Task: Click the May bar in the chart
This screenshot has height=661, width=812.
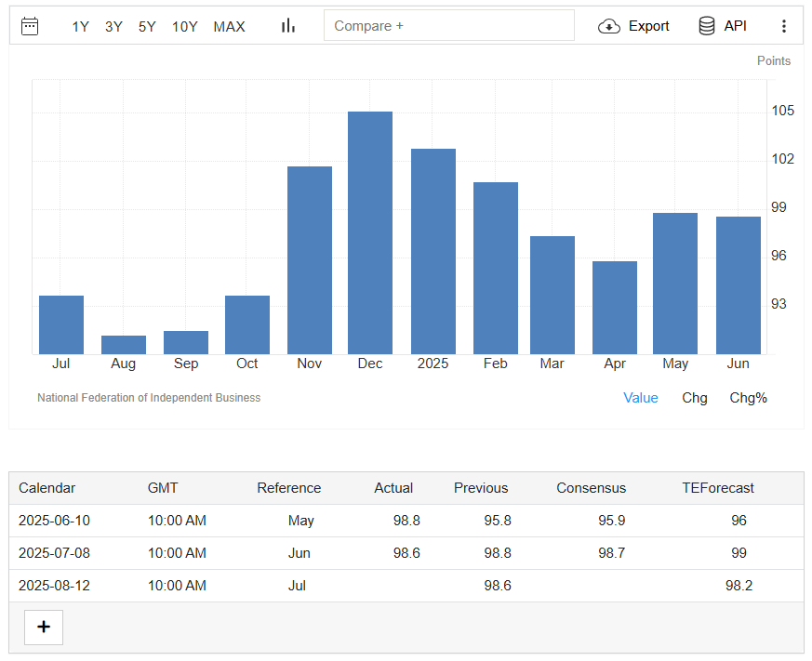Action: (x=675, y=284)
